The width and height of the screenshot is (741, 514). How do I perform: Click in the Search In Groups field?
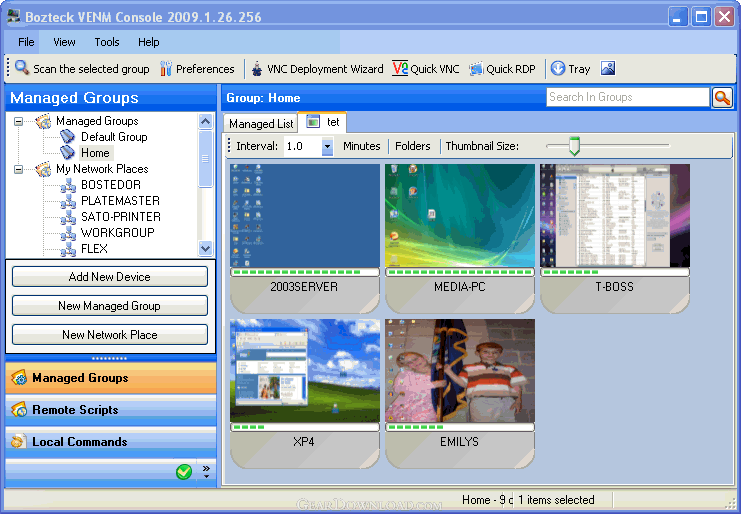628,97
